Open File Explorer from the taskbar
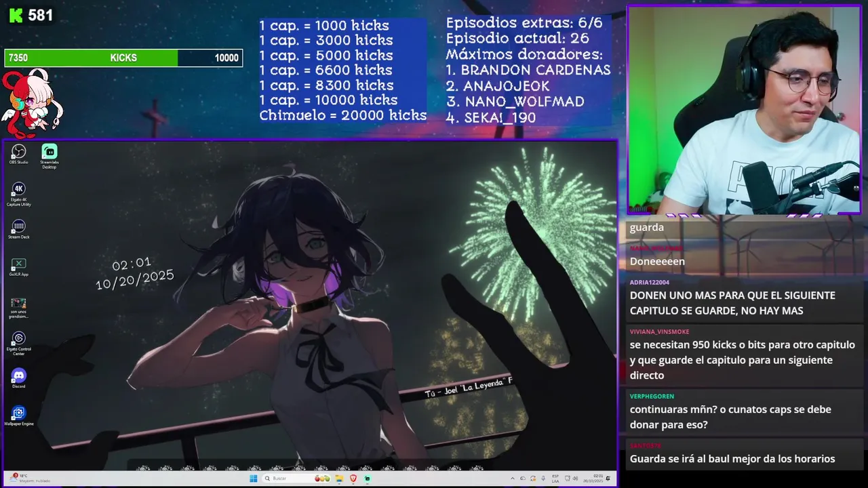868x488 pixels. point(339,479)
